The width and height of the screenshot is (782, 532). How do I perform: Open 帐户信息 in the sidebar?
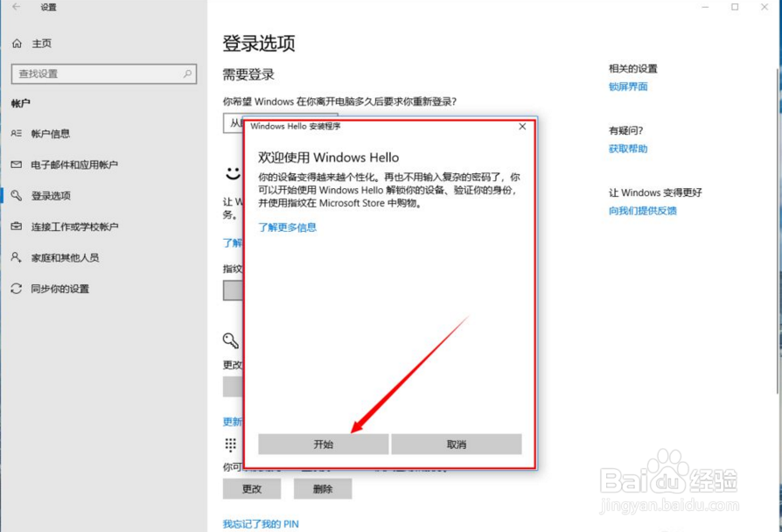click(x=50, y=134)
